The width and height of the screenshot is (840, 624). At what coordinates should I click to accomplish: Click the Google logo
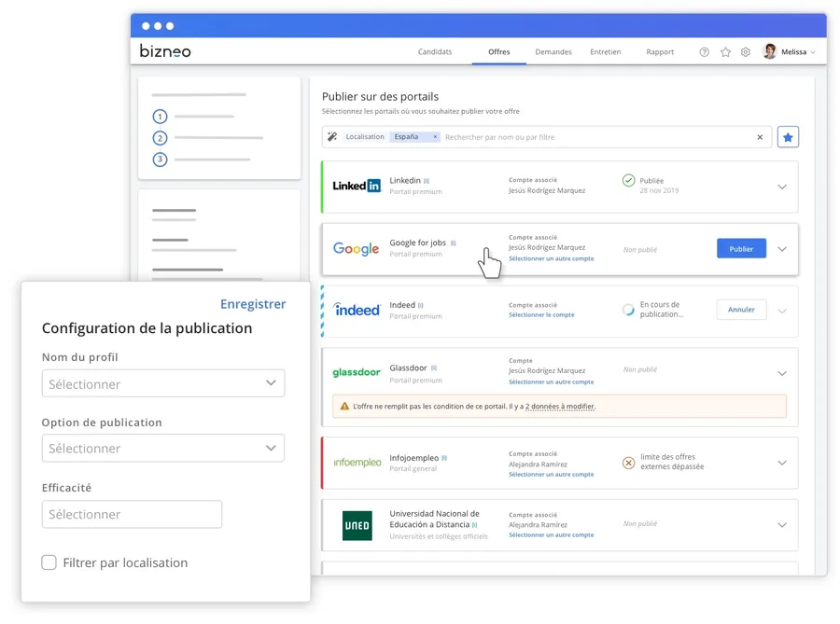356,249
